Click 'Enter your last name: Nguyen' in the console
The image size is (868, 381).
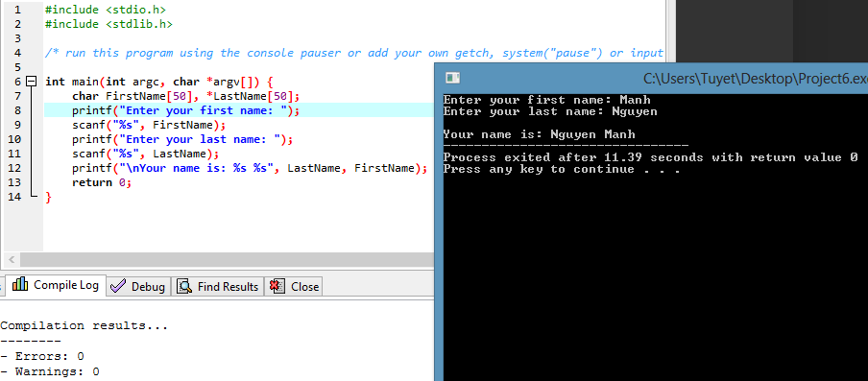550,111
